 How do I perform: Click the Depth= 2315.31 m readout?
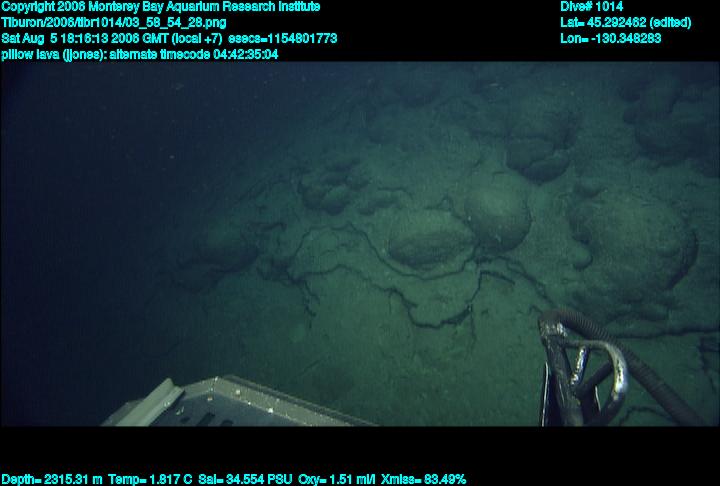pos(48,479)
